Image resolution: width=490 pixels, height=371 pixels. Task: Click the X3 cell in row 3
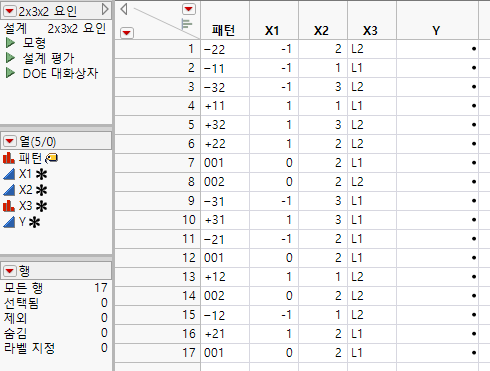(x=372, y=87)
